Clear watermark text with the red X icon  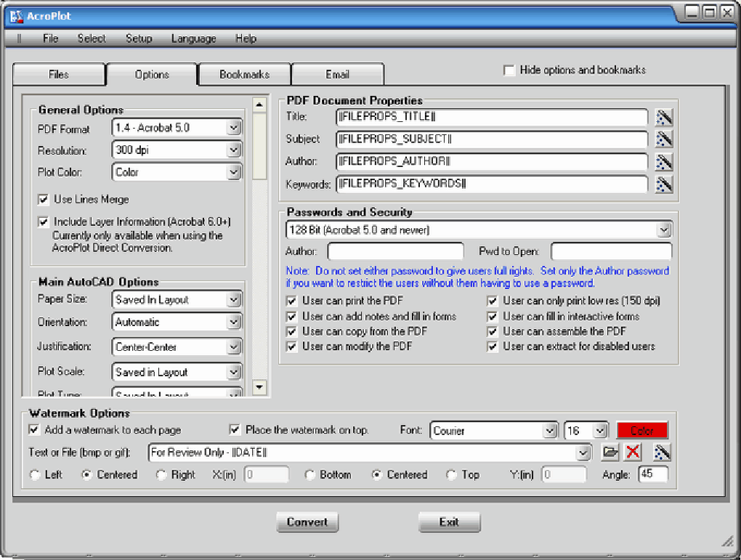[x=633, y=453]
